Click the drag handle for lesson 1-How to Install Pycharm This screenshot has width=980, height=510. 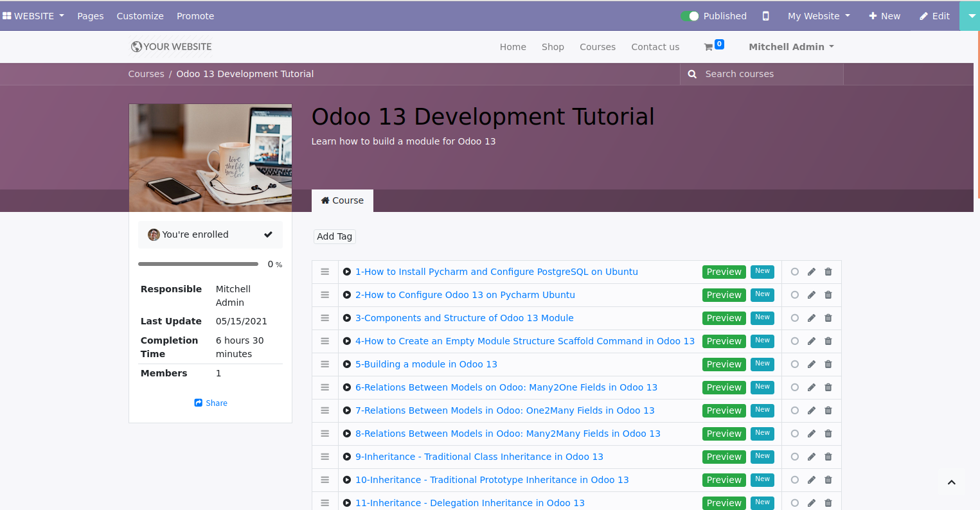325,272
